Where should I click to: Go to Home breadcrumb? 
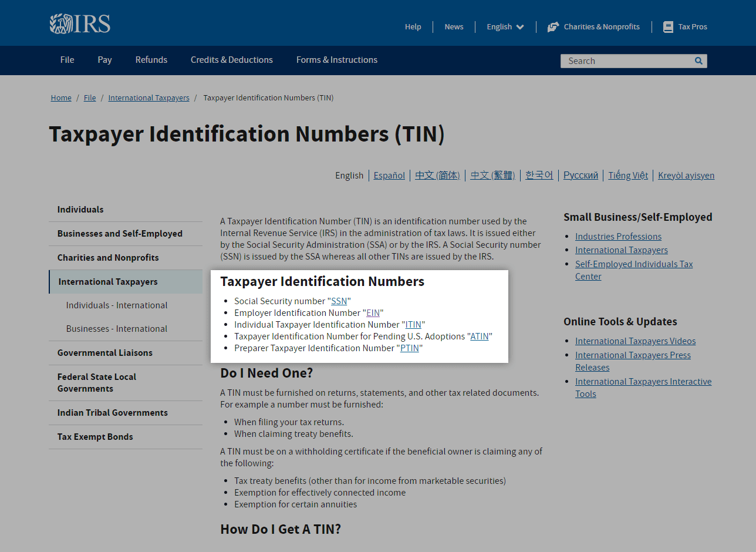[61, 98]
